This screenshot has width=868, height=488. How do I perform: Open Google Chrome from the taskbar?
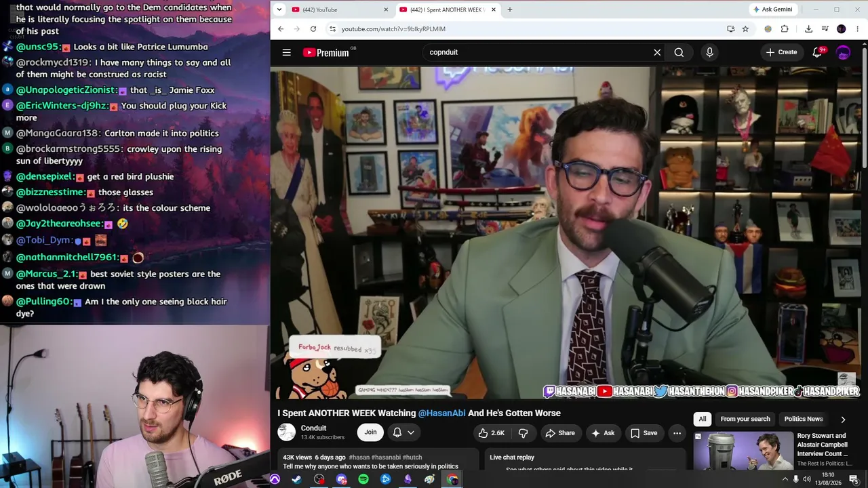(x=452, y=479)
